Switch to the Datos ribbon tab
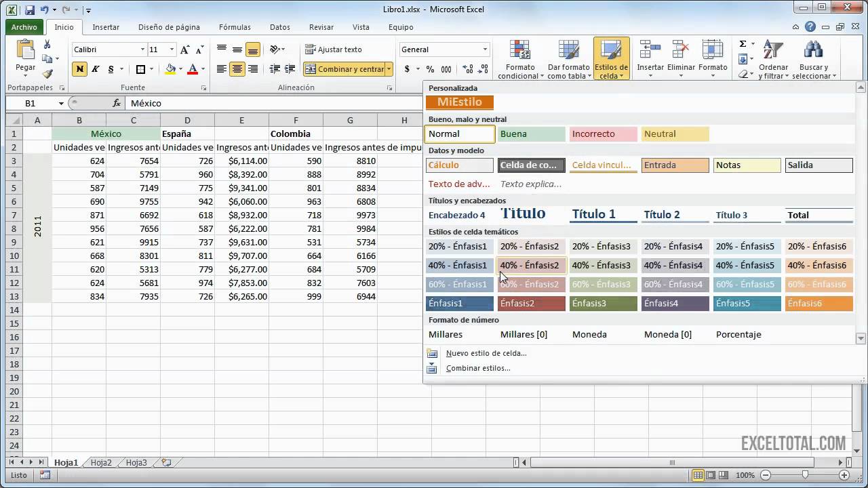The width and height of the screenshot is (868, 488). [279, 27]
